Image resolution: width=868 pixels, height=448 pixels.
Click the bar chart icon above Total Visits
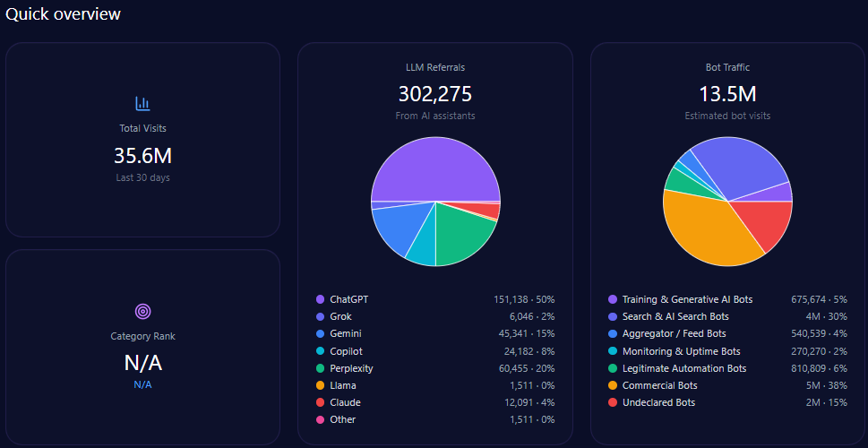click(x=142, y=104)
